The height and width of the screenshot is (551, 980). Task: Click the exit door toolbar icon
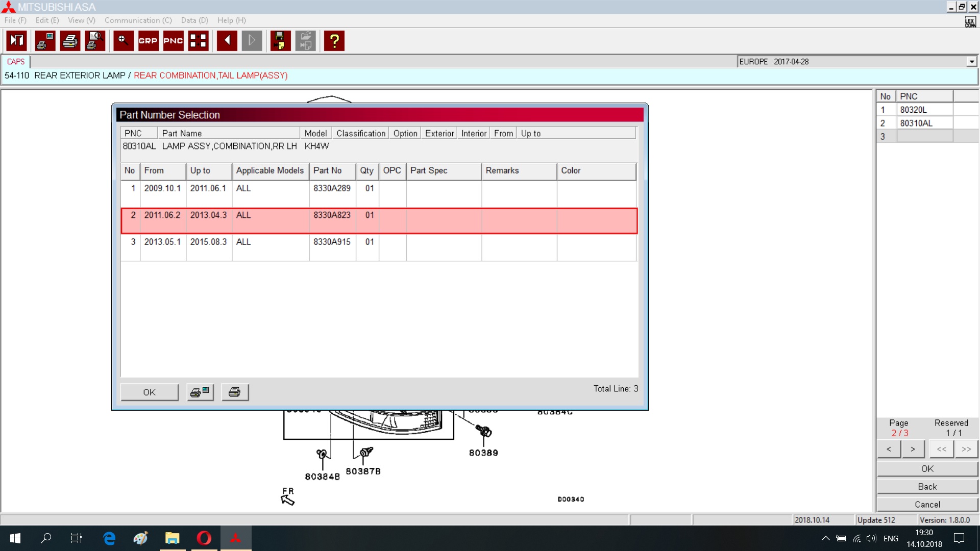pyautogui.click(x=16, y=41)
